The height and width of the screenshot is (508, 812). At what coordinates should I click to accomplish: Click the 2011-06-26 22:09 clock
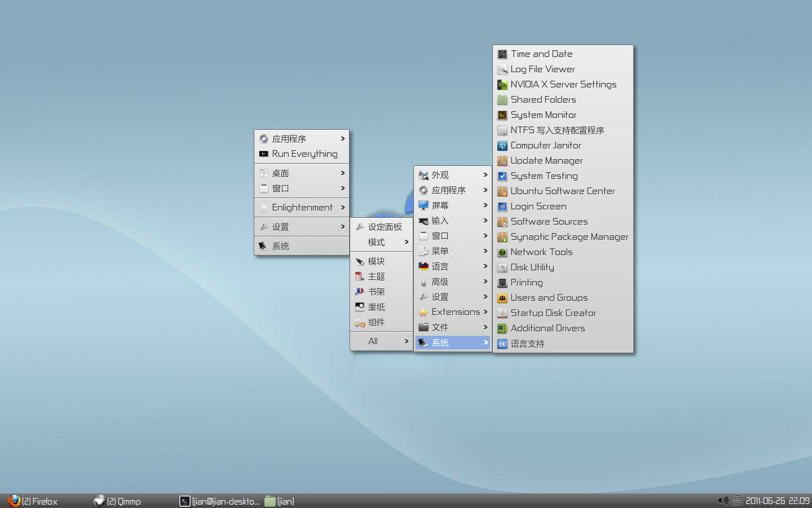coord(777,501)
